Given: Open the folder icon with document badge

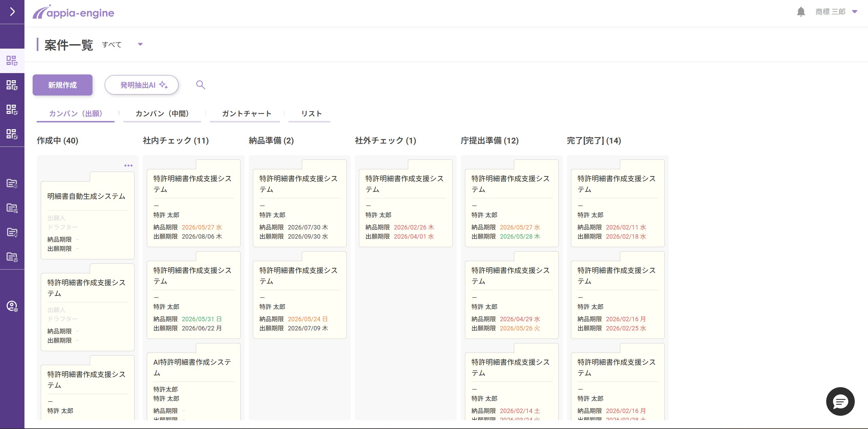Looking at the screenshot, I should coord(12,208).
